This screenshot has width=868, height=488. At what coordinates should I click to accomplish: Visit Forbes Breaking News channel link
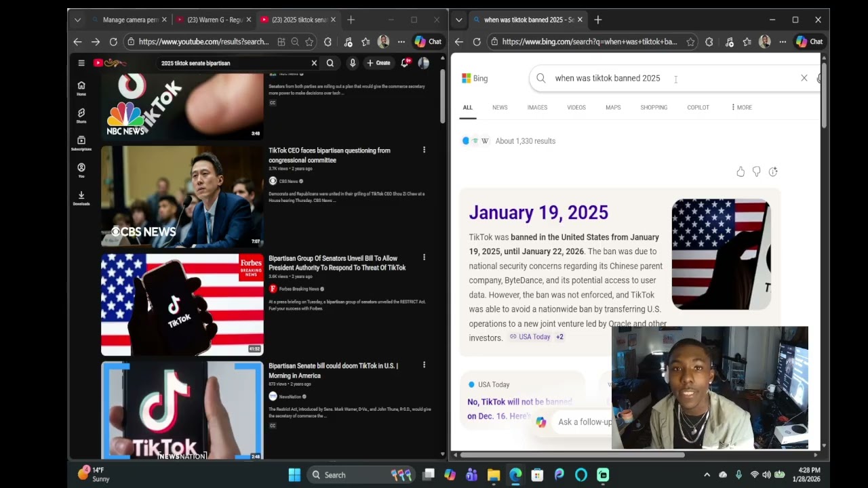(x=298, y=289)
